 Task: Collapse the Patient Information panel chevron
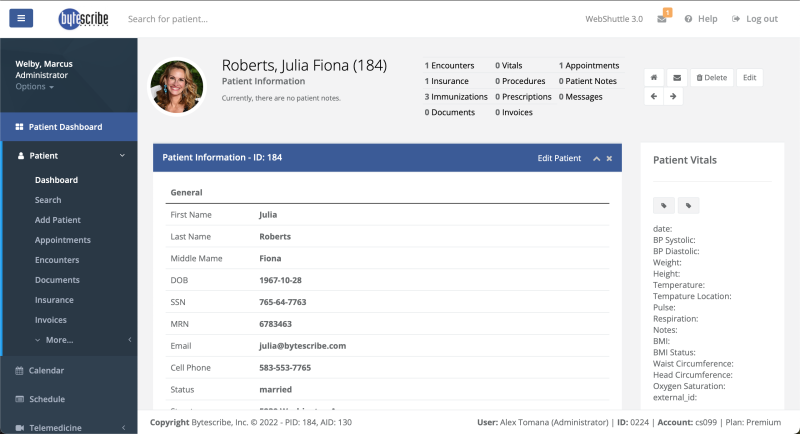coord(596,158)
